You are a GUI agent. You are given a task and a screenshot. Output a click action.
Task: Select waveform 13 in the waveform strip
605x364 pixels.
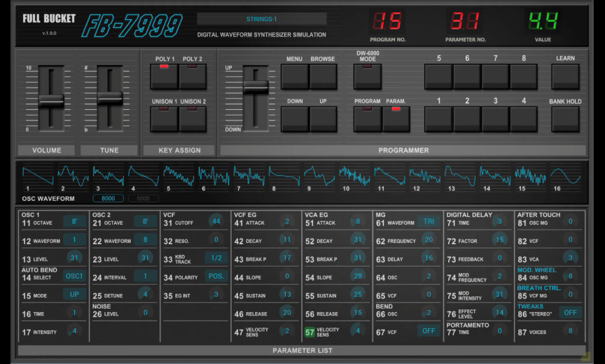[x=460, y=175]
